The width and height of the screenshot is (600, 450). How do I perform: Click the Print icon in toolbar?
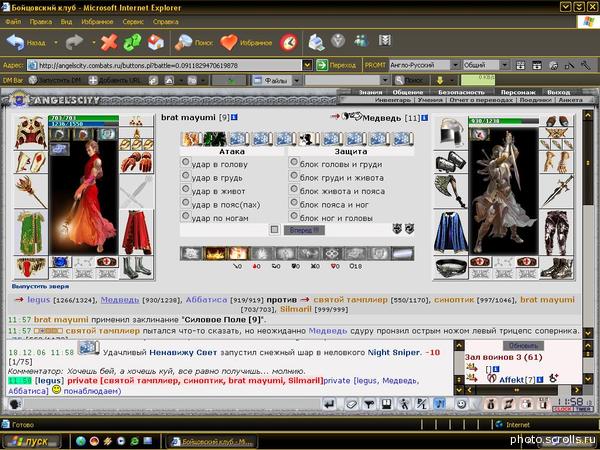click(x=317, y=42)
